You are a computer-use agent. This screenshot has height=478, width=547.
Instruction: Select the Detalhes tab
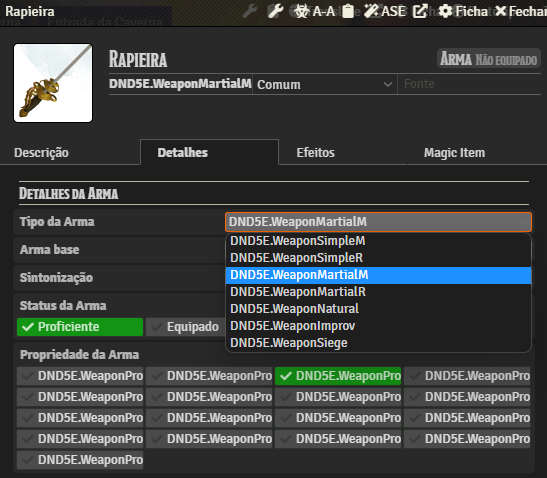click(209, 152)
